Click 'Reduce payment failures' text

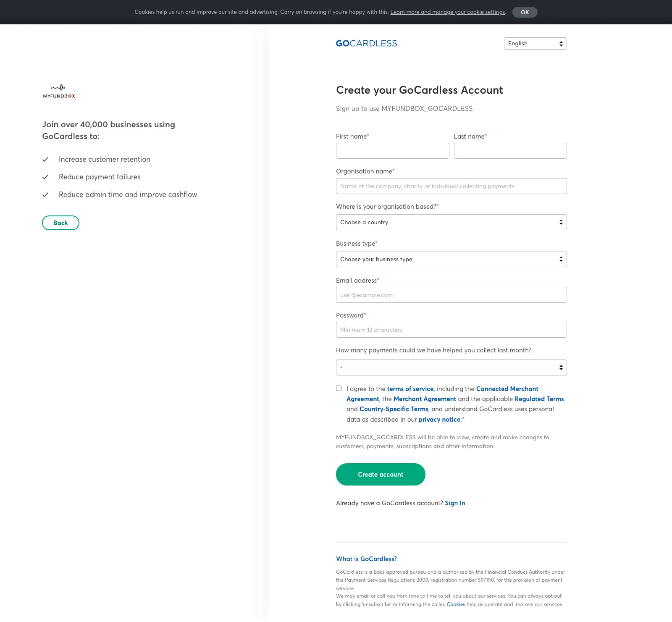tap(100, 177)
